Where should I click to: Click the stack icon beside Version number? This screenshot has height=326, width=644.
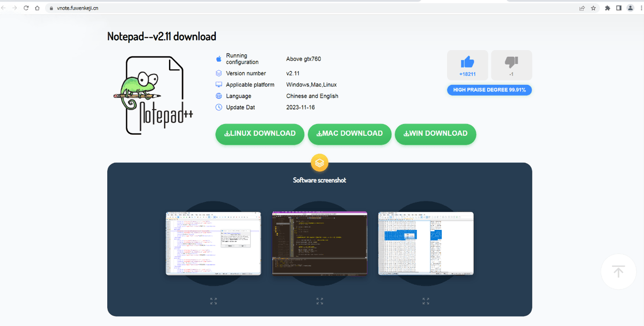218,73
